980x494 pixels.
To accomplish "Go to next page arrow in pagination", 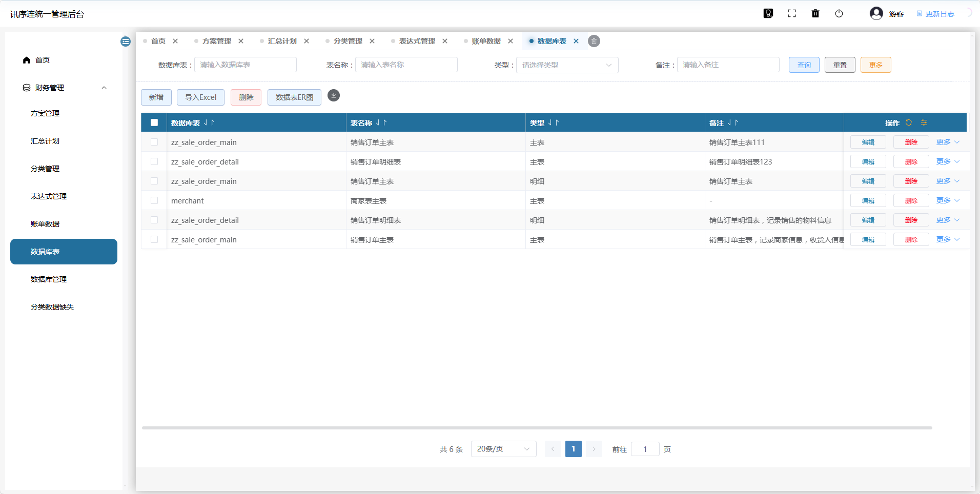I will 594,449.
